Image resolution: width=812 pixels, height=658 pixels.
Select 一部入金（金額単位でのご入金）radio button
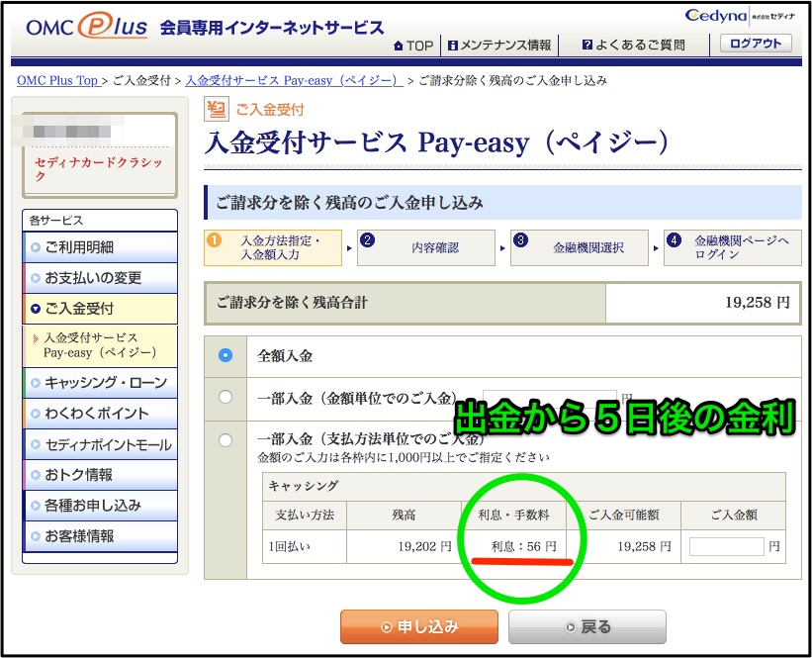click(226, 398)
